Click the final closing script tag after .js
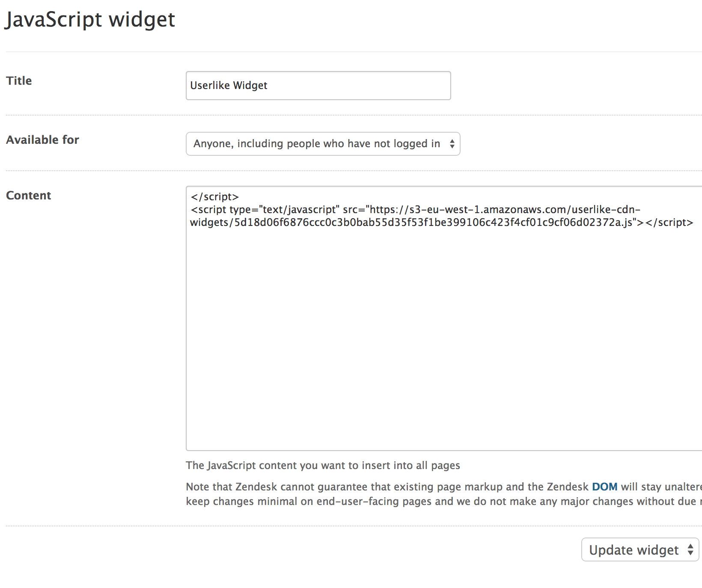Image resolution: width=702 pixels, height=588 pixels. point(669,222)
